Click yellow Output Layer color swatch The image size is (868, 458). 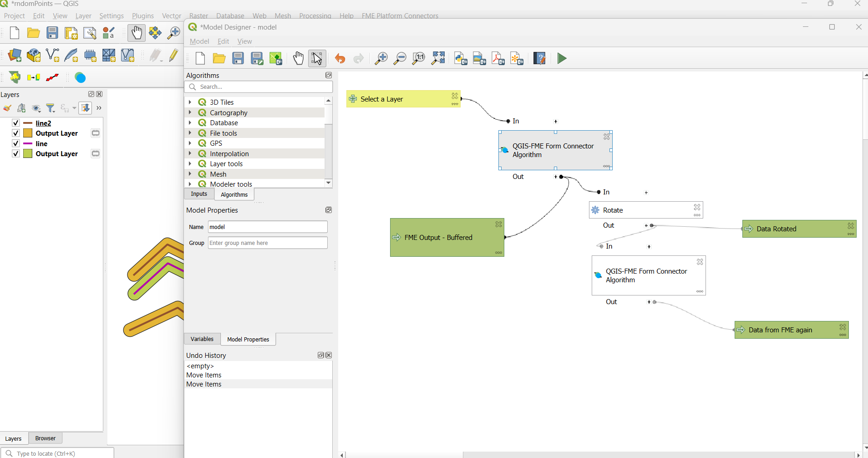click(x=28, y=133)
